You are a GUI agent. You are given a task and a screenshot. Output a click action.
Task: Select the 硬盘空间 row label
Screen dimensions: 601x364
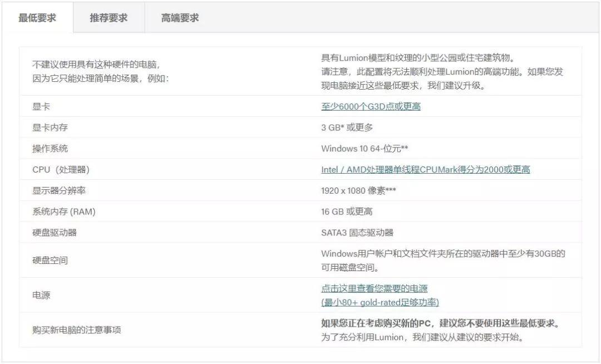50,260
